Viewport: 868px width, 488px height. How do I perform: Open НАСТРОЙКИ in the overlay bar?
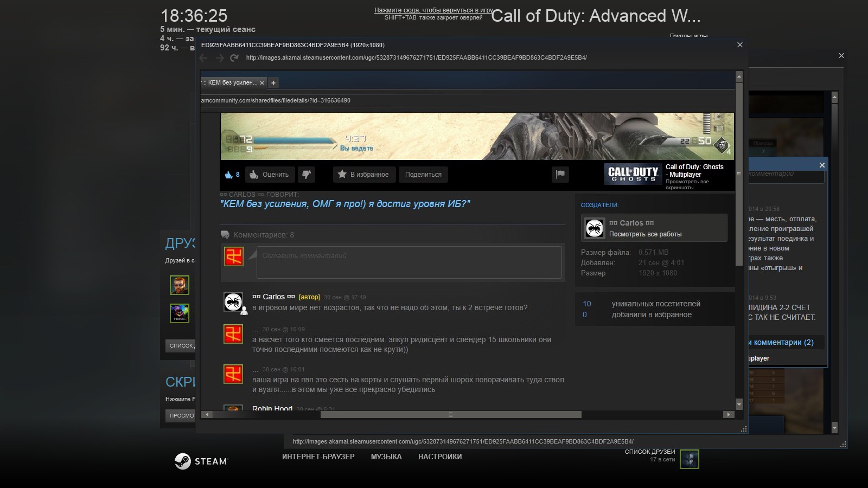(440, 457)
